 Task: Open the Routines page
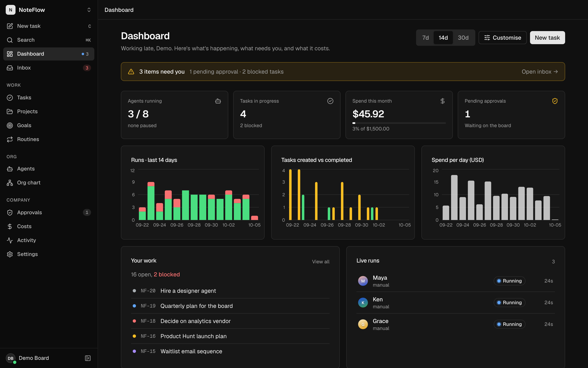49,139
